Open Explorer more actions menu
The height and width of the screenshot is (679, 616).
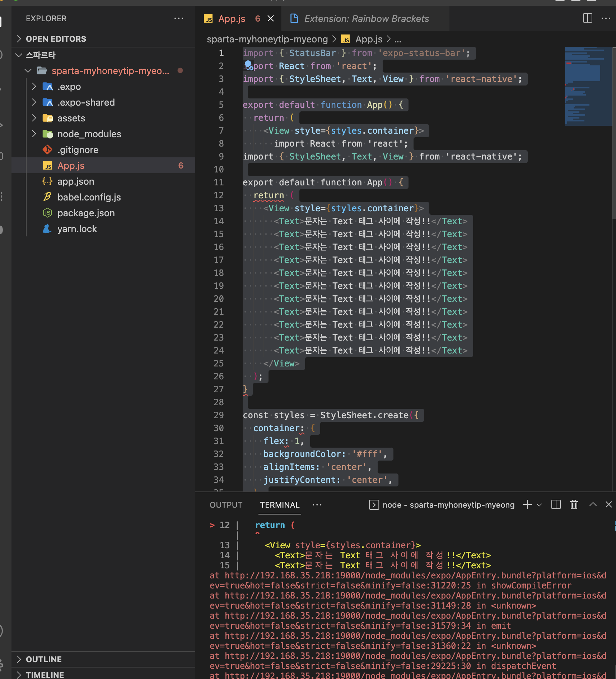pyautogui.click(x=178, y=18)
